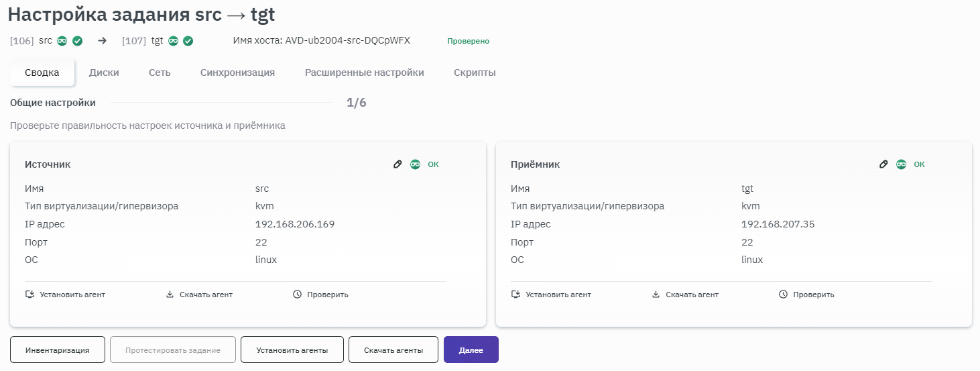Install agent on the source host
Image resolution: width=980 pixels, height=371 pixels.
tap(65, 295)
